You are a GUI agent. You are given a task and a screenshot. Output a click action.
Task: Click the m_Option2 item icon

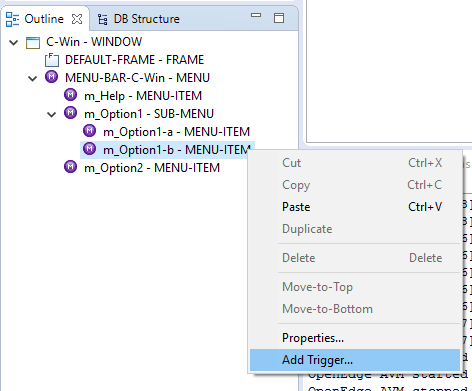point(71,167)
